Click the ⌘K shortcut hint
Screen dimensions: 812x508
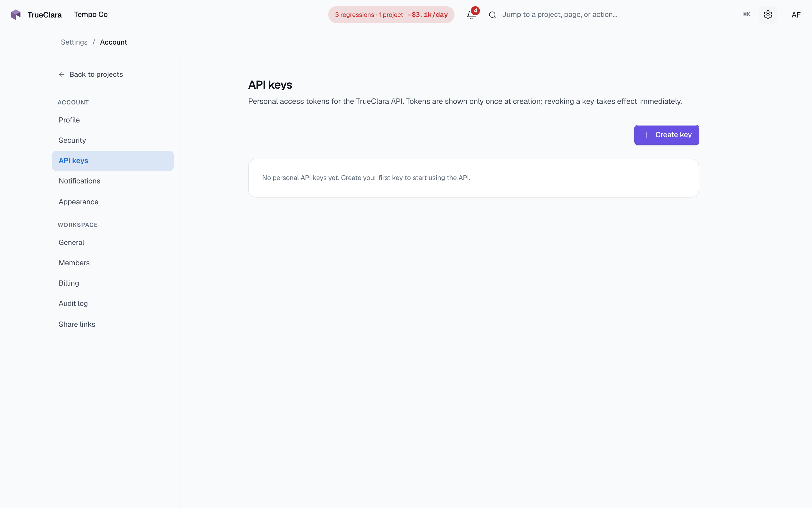(746, 14)
